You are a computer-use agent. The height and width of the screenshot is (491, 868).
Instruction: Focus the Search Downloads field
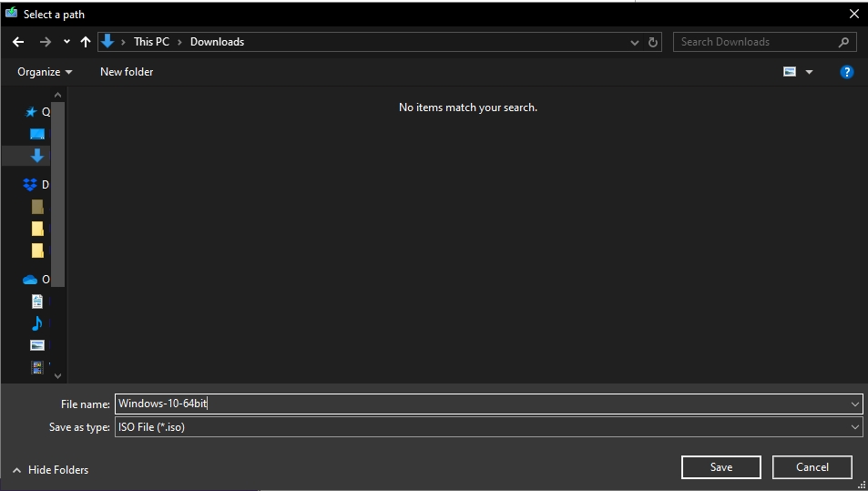766,42
